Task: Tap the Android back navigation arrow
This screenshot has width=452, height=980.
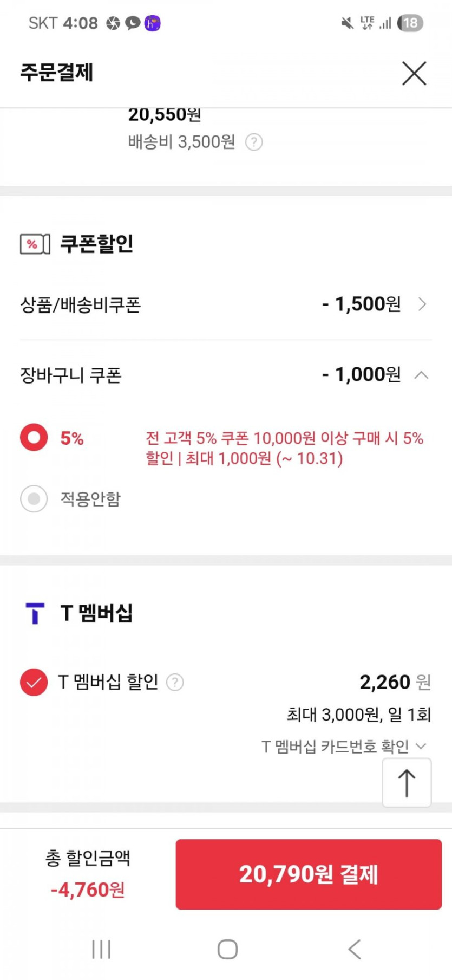Action: point(355,949)
